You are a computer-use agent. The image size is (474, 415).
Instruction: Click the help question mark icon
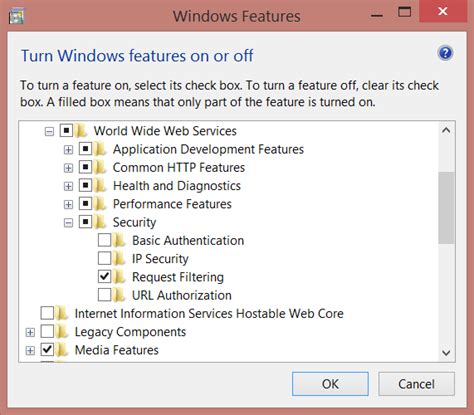click(x=445, y=53)
